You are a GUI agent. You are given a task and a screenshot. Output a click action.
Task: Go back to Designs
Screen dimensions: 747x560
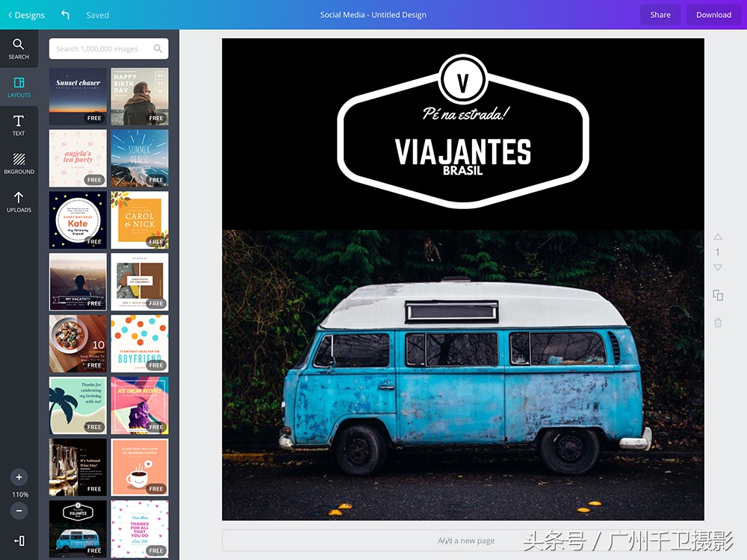click(26, 15)
